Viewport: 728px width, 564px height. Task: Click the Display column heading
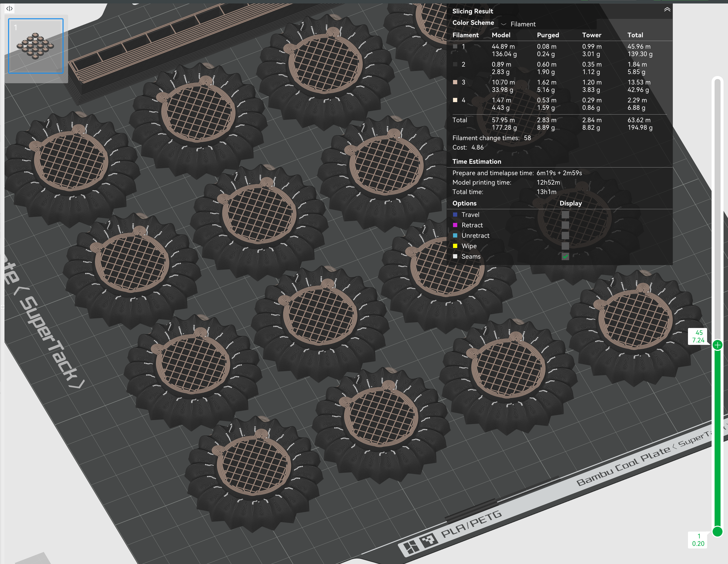(570, 203)
